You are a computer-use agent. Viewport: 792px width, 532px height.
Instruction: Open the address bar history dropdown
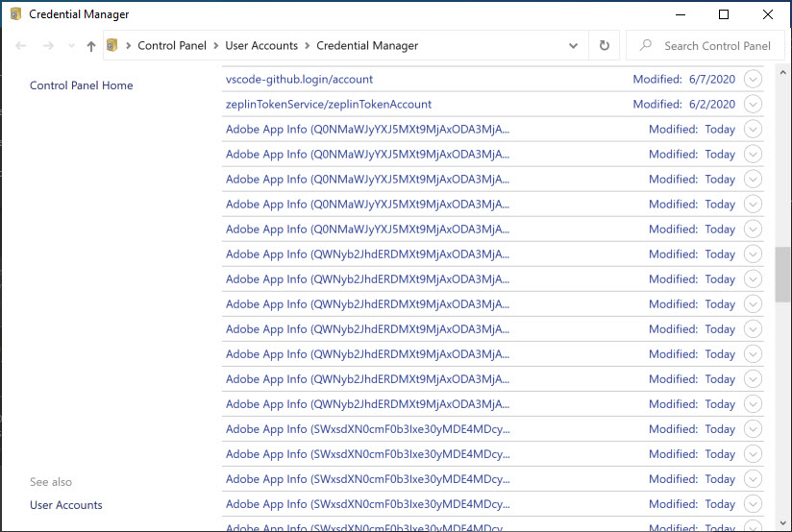(x=573, y=46)
